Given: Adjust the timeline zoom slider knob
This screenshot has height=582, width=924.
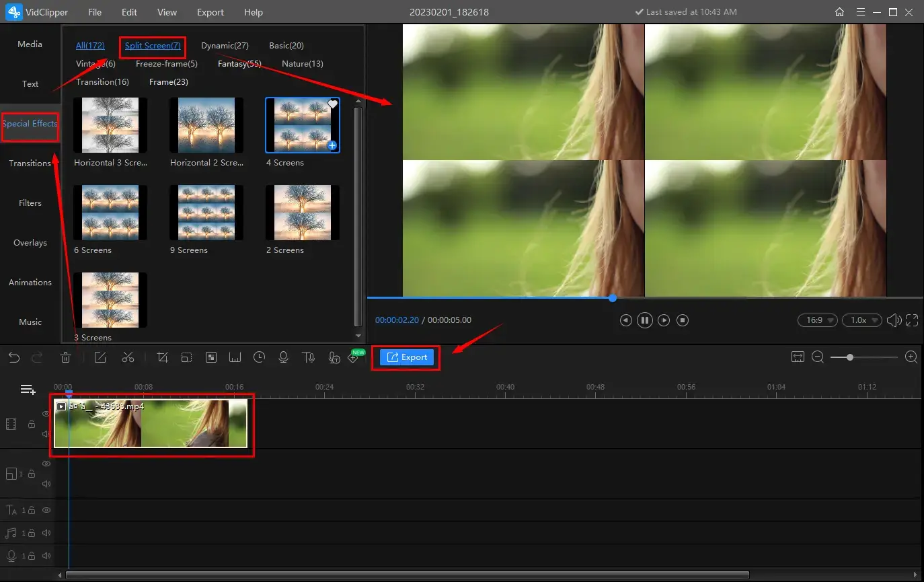Looking at the screenshot, I should [850, 357].
